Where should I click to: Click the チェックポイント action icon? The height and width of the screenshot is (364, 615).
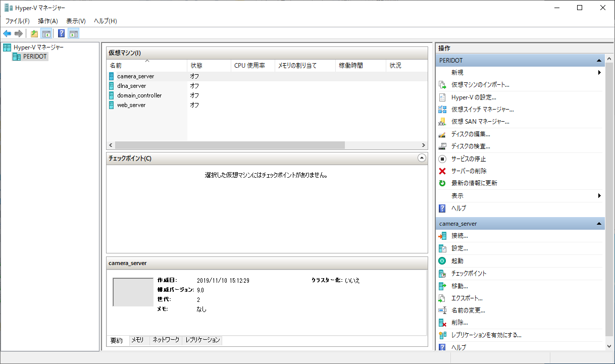442,274
